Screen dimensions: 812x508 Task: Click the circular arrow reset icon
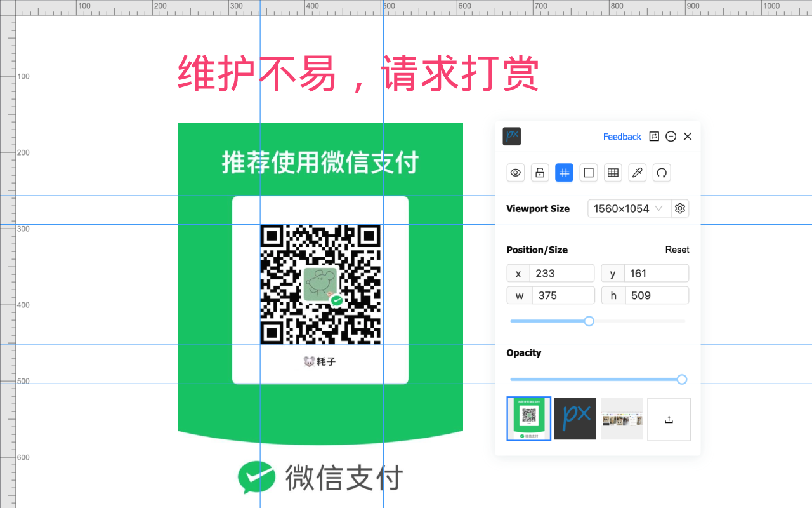pos(662,173)
